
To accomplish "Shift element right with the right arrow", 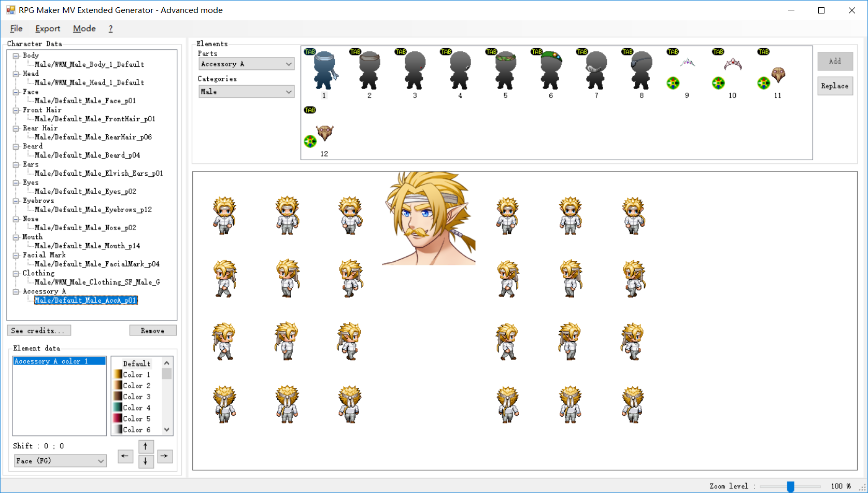I will (x=165, y=456).
